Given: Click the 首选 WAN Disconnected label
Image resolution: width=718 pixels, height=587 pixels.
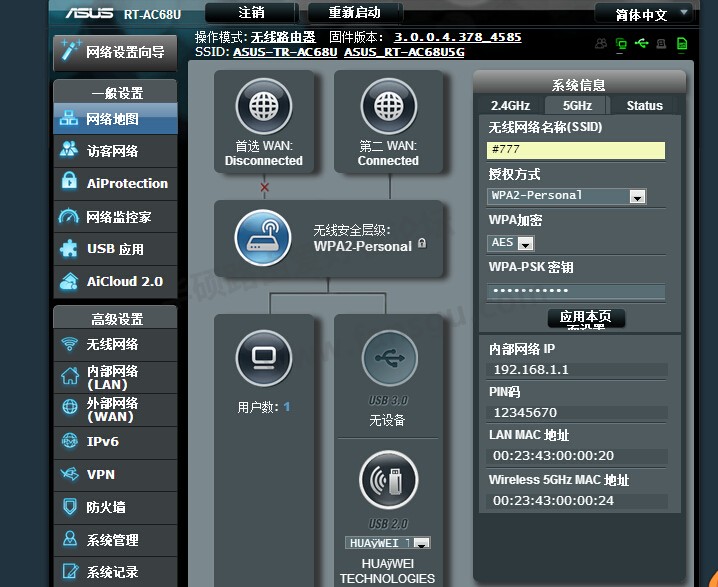Looking at the screenshot, I should coord(264,153).
